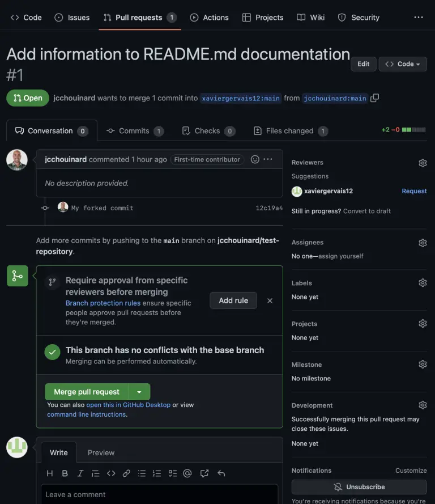Click the emoji reaction smiley icon
The image size is (435, 504).
point(255,159)
